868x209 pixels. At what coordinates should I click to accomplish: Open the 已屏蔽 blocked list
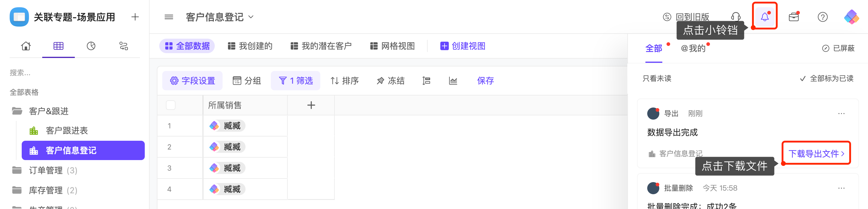pos(838,48)
